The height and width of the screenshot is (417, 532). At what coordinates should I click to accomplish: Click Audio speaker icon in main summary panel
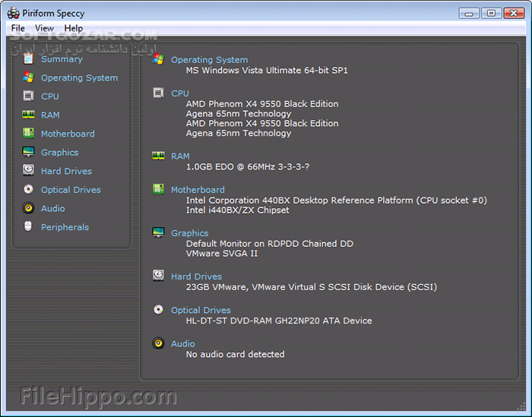[158, 343]
